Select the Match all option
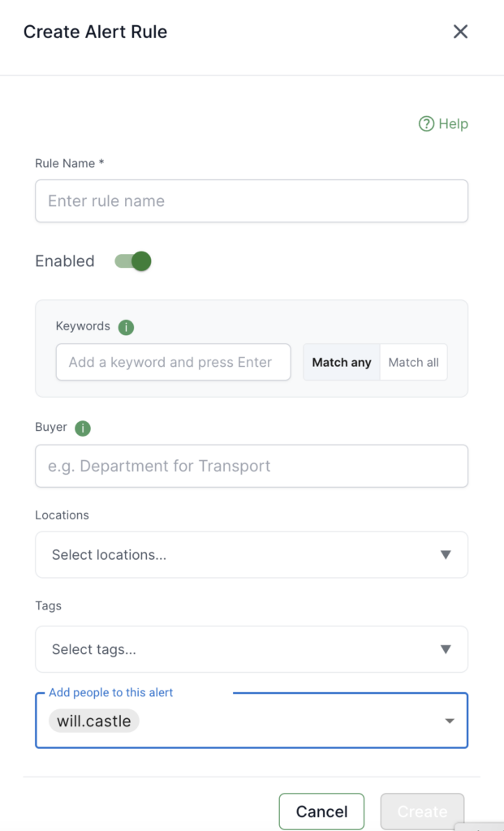Screen dimensions: 504x831 click(413, 363)
